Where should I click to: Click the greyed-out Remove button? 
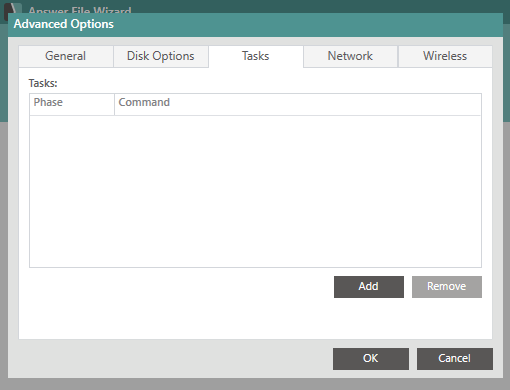pyautogui.click(x=447, y=287)
